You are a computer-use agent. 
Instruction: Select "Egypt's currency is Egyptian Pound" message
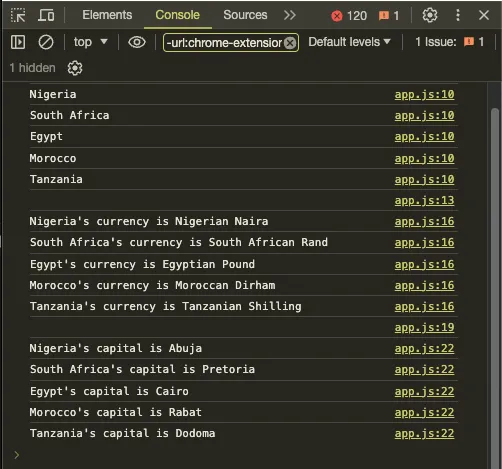click(x=142, y=265)
